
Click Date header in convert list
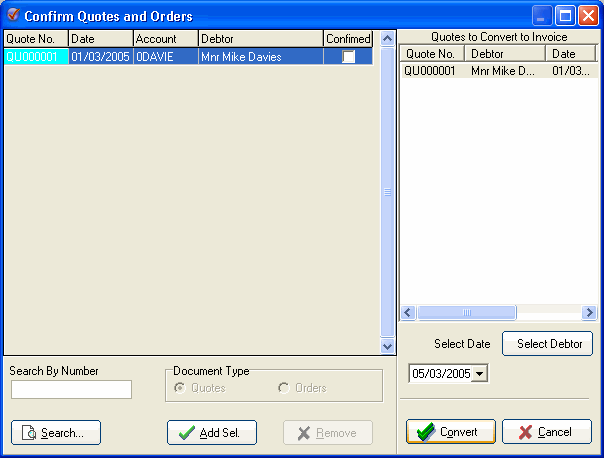pos(570,54)
